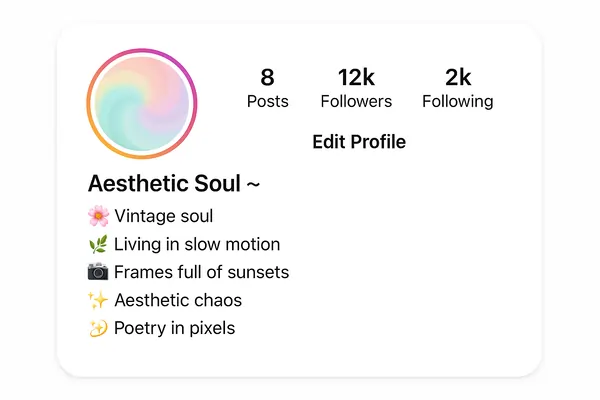Select the Living in slow motion text

click(x=197, y=244)
